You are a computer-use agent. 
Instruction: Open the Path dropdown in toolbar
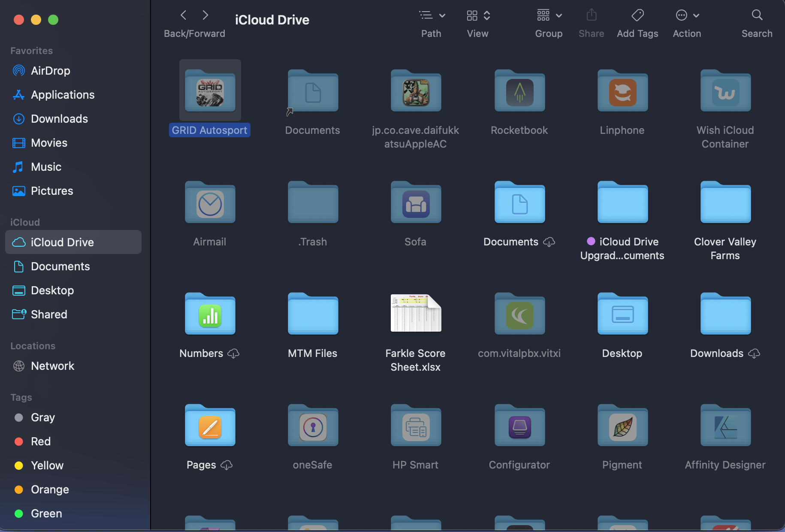tap(432, 15)
